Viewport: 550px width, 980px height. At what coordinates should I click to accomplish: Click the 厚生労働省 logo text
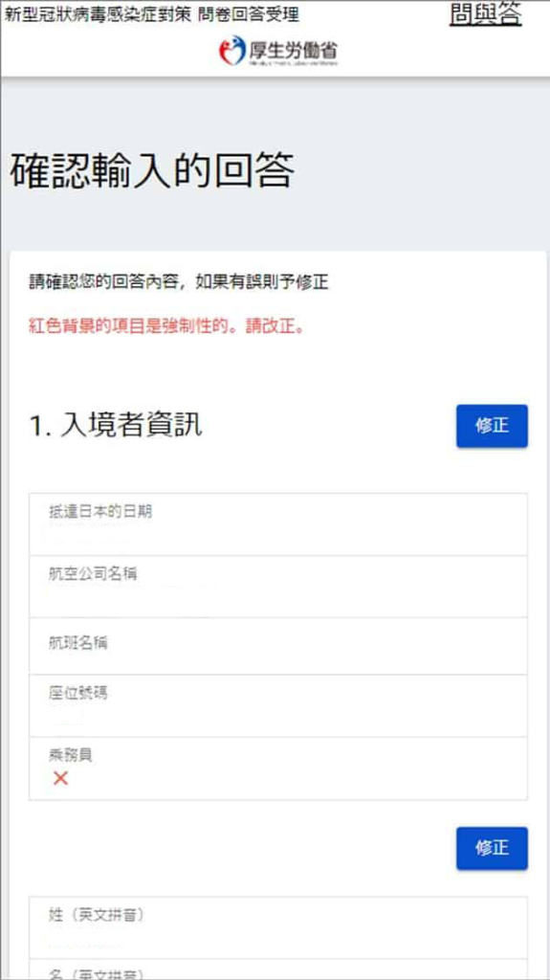pos(293,51)
